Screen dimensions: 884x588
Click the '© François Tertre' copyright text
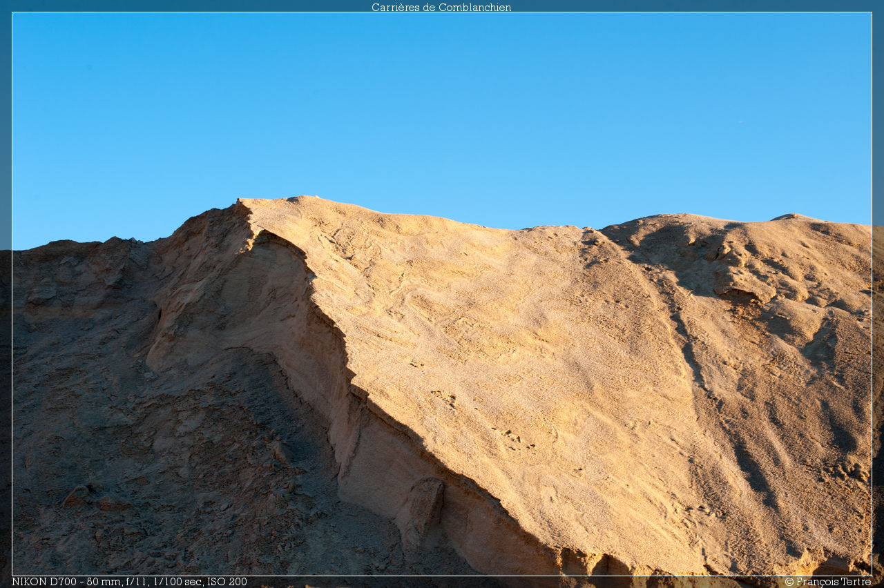click(x=827, y=582)
